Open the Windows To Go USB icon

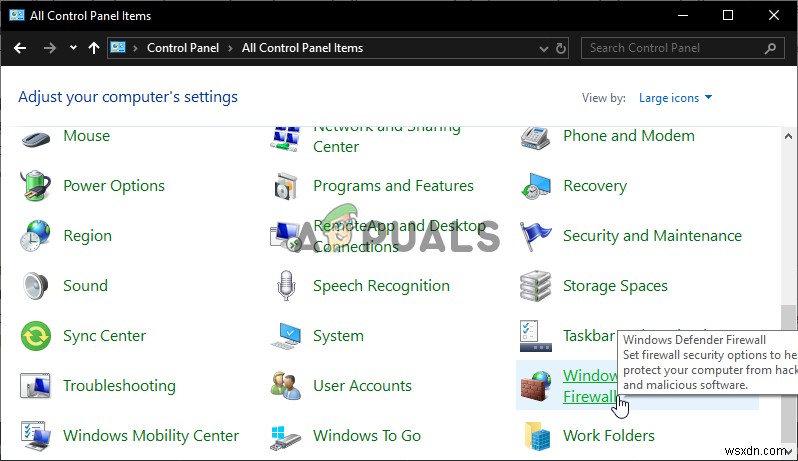[x=286, y=436]
